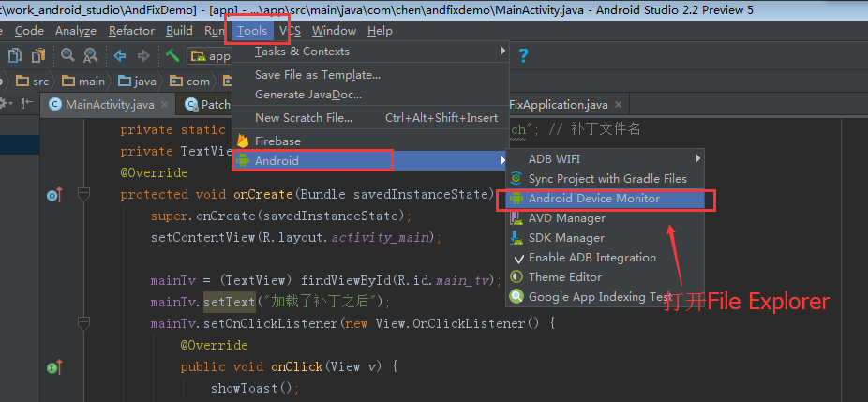The height and width of the screenshot is (402, 868).
Task: Close the MainActivity.java tab
Action: (x=165, y=105)
